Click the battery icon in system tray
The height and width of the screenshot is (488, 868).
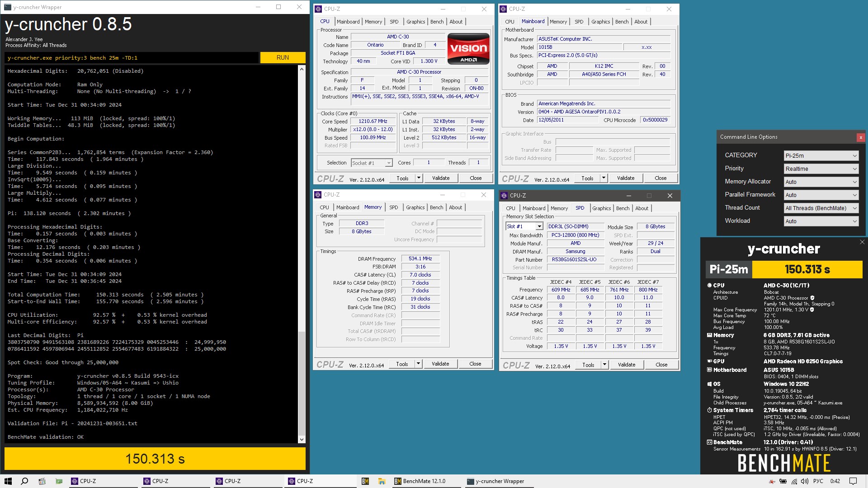coord(783,481)
